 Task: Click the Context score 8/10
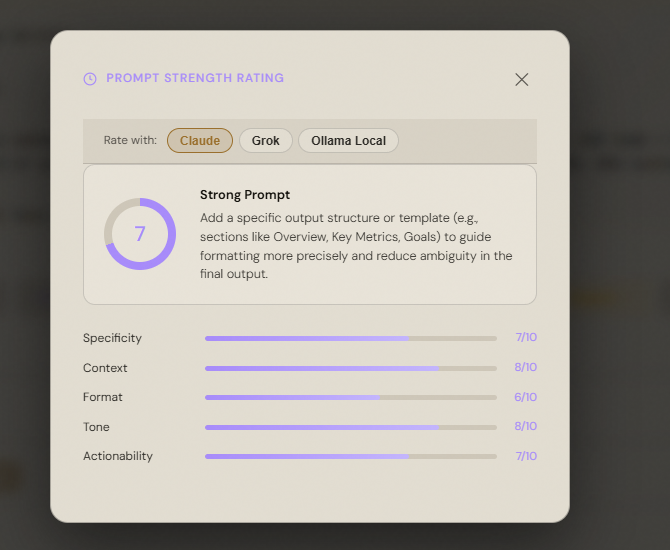[x=526, y=367]
